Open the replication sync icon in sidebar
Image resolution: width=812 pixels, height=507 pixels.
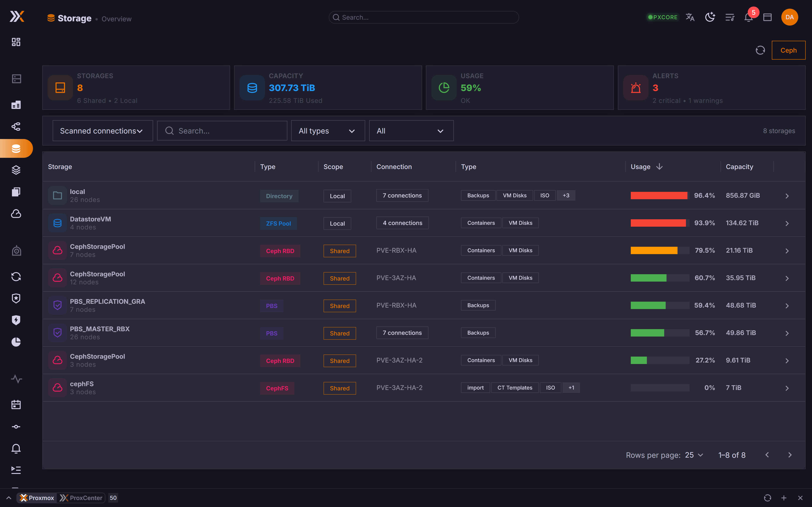click(x=16, y=277)
